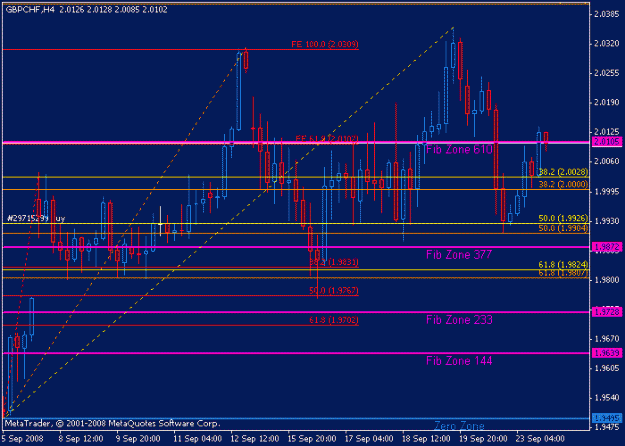Viewport: 625px width, 446px height.
Task: Click the red 61.8 (1.9702) label
Action: (334, 320)
